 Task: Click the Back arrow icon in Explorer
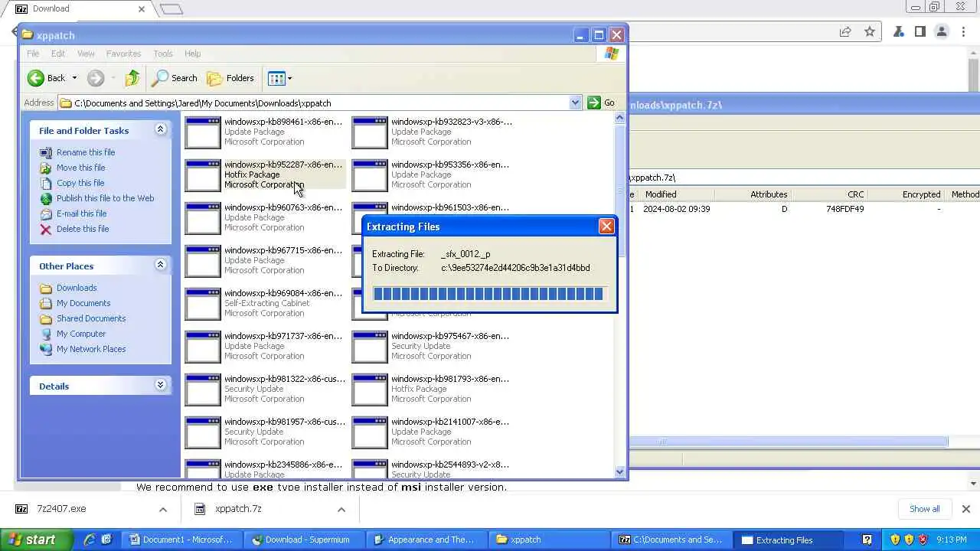(36, 78)
